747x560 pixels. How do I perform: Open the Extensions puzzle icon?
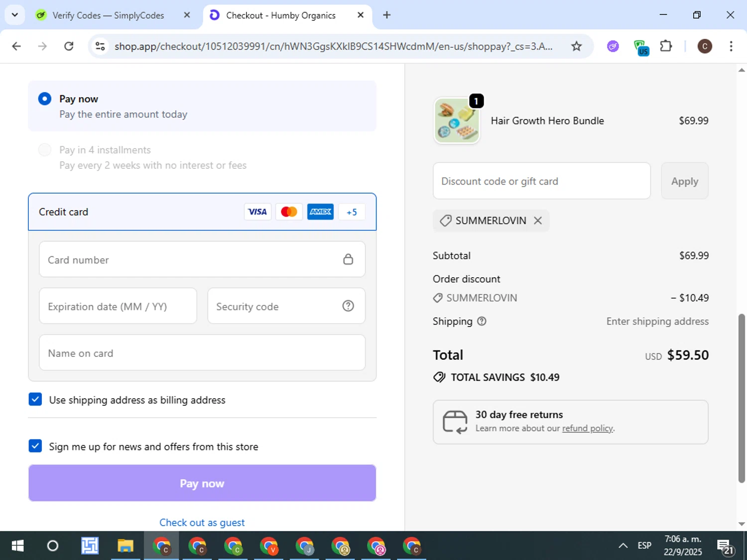[x=666, y=46]
